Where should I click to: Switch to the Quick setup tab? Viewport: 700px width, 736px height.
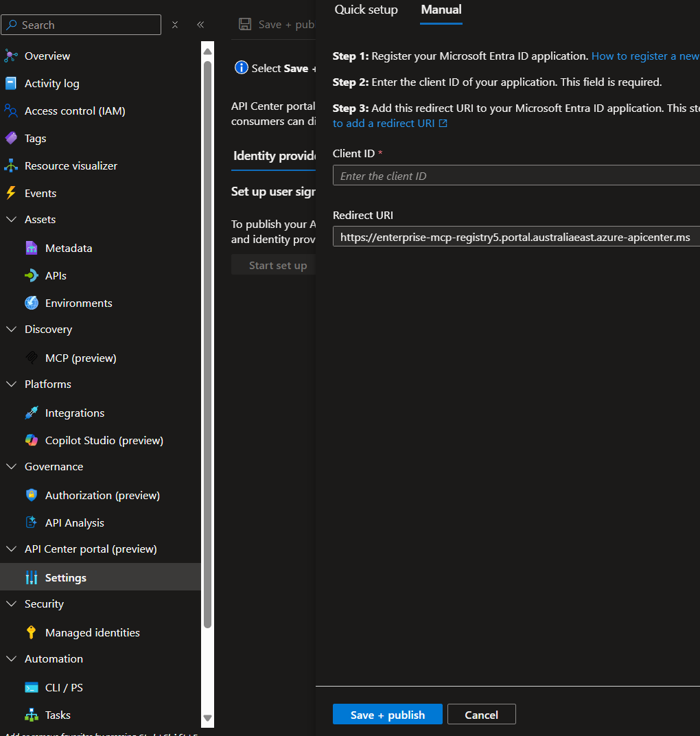[366, 10]
